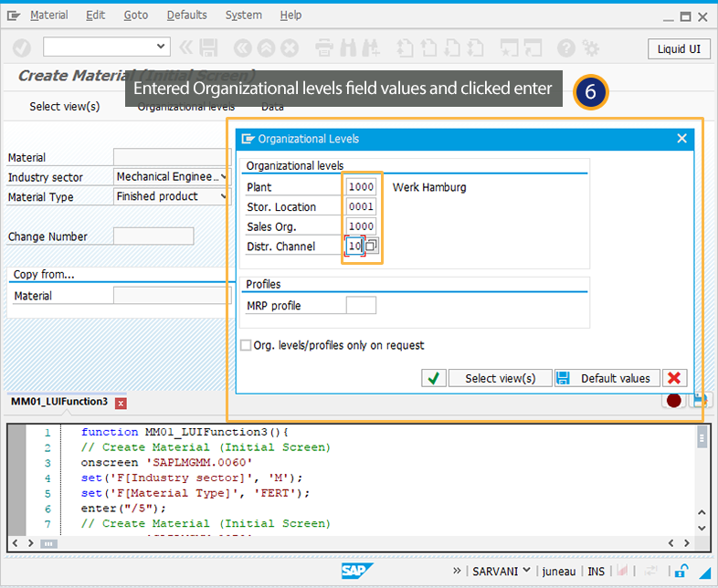Click the Next Page toolbar icon

click(x=452, y=47)
